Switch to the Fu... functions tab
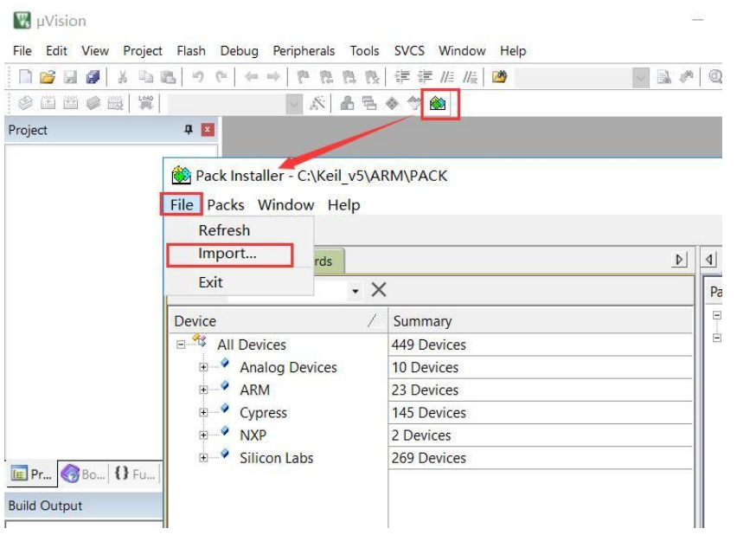This screenshot has width=756, height=535. click(x=135, y=474)
